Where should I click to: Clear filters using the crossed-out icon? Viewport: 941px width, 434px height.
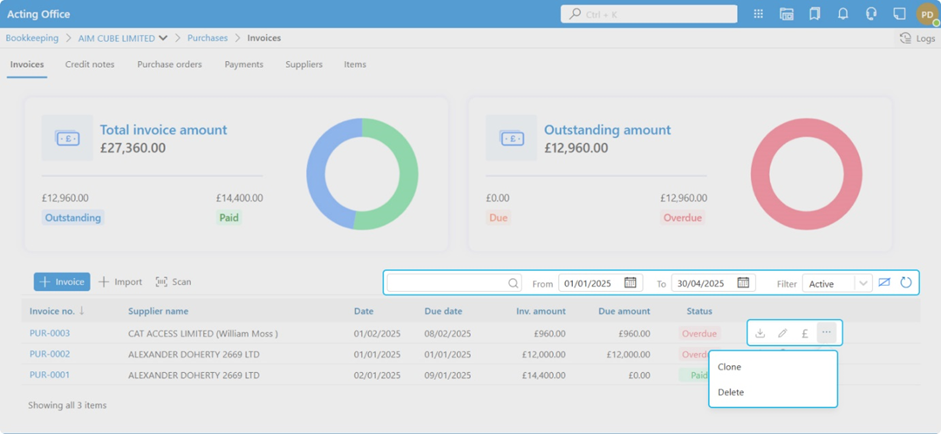click(884, 283)
